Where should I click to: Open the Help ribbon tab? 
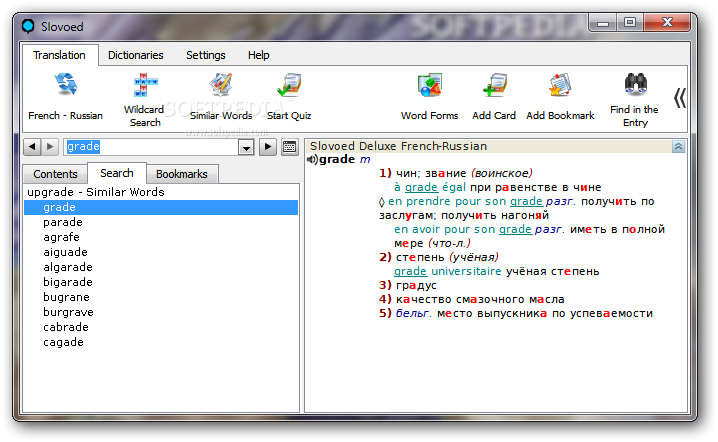coord(259,55)
